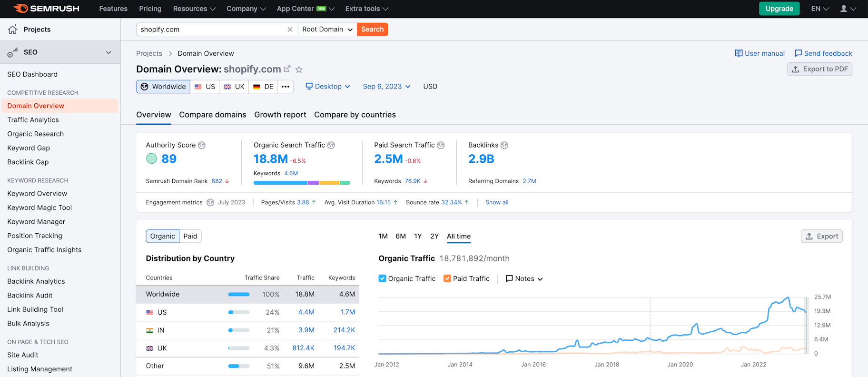Click the Send feedback chat icon
This screenshot has width=868, height=377.
tap(799, 53)
